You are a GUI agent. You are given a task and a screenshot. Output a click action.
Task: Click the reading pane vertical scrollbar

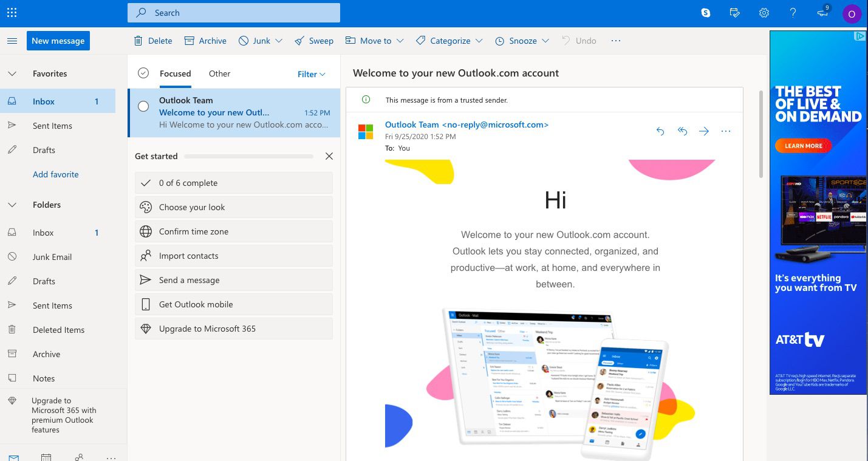[x=761, y=134]
